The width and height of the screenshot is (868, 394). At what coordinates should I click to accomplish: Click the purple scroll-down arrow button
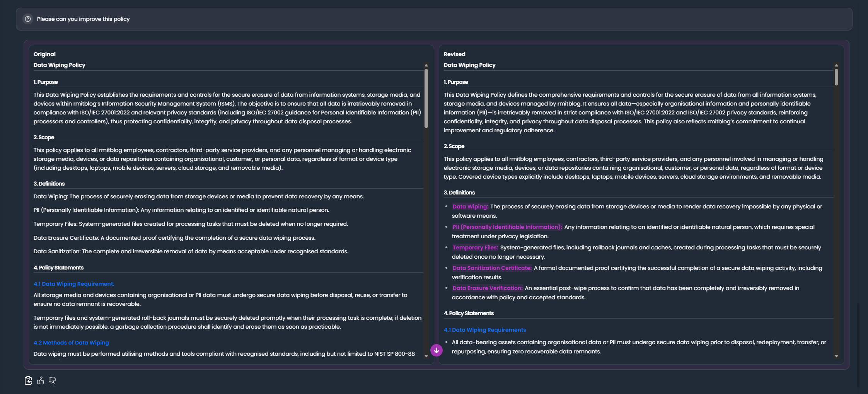click(x=437, y=350)
